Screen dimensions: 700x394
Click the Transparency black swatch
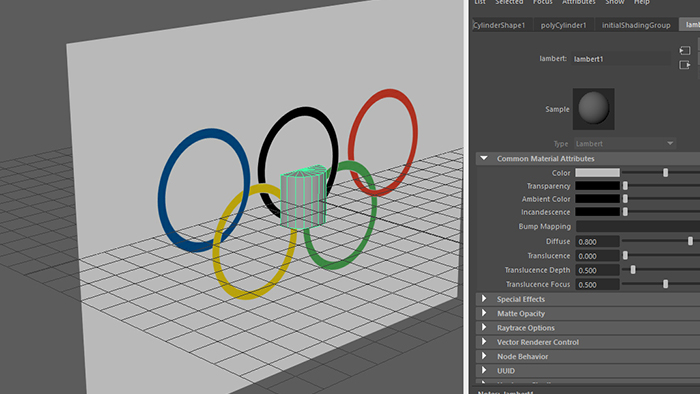[x=597, y=186]
